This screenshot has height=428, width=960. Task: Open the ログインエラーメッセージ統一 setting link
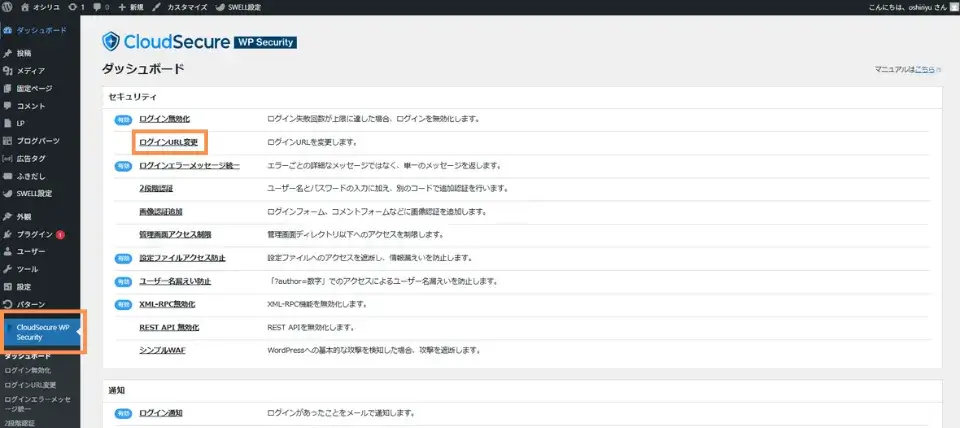coord(189,165)
